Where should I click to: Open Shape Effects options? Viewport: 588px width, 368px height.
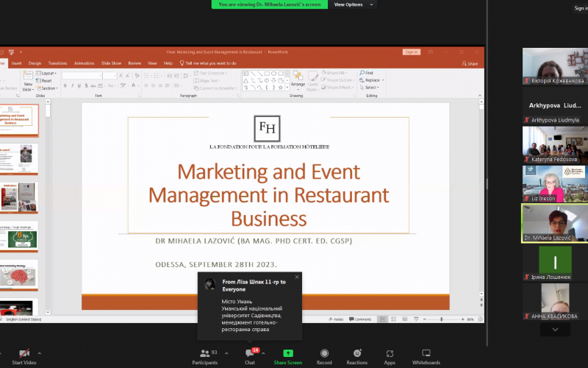tap(337, 88)
